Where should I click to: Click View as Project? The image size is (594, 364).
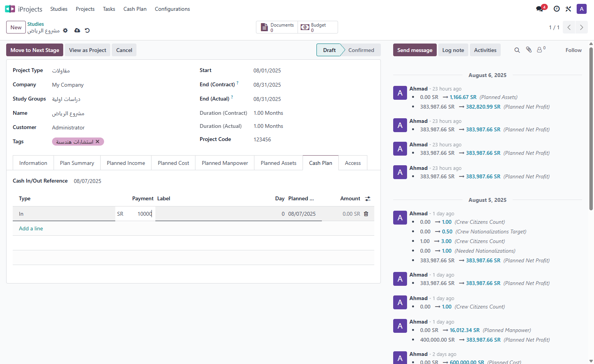point(88,50)
